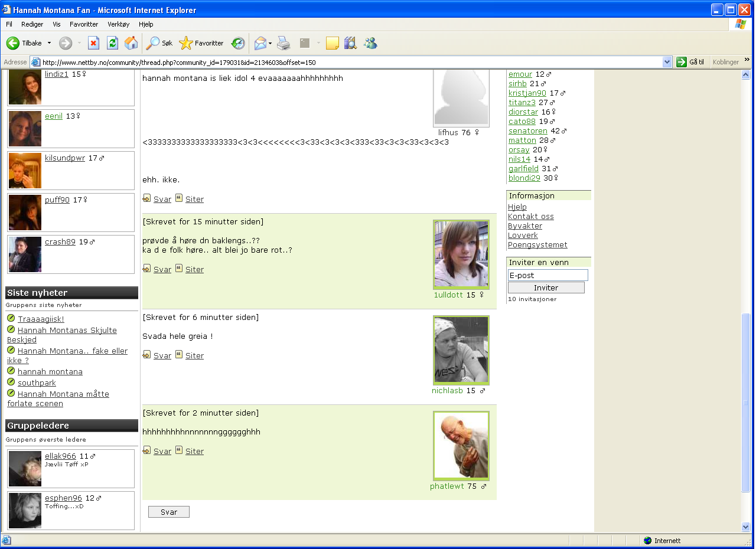Viewport: 756px width, 549px height.
Task: Open the address bar dropdown arrow
Action: point(667,62)
